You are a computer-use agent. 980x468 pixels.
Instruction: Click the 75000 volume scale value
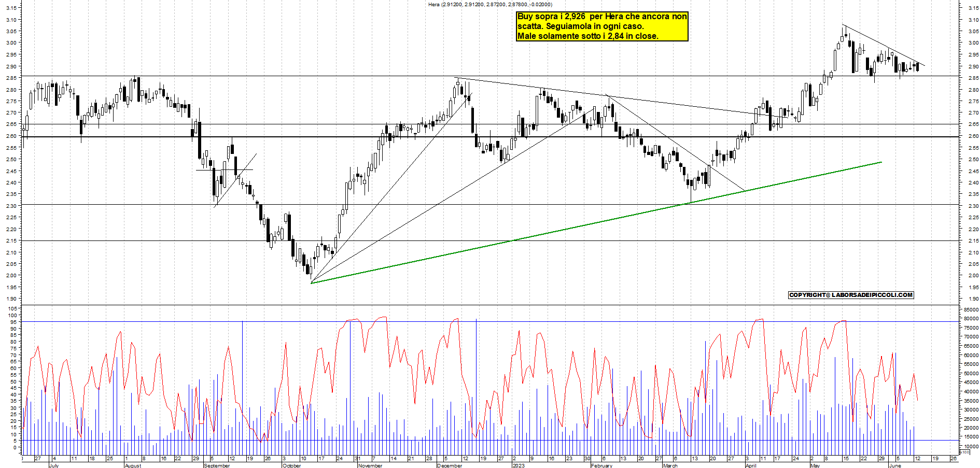pyautogui.click(x=971, y=328)
